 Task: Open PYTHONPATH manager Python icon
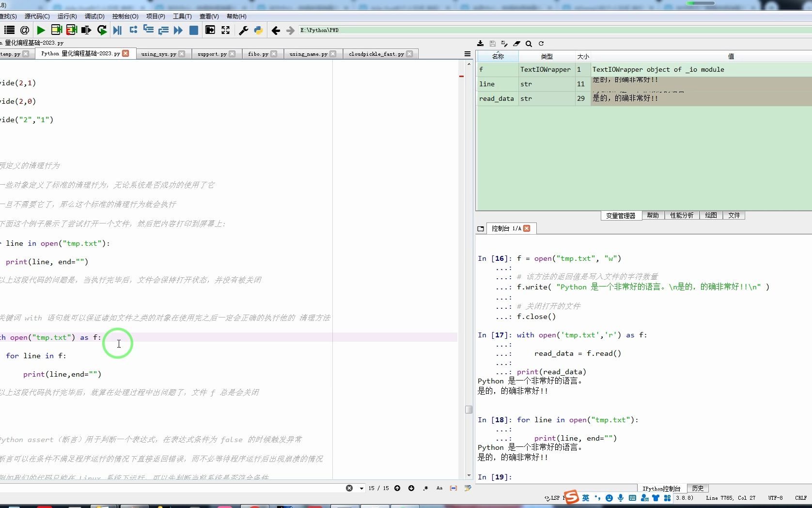pos(258,30)
